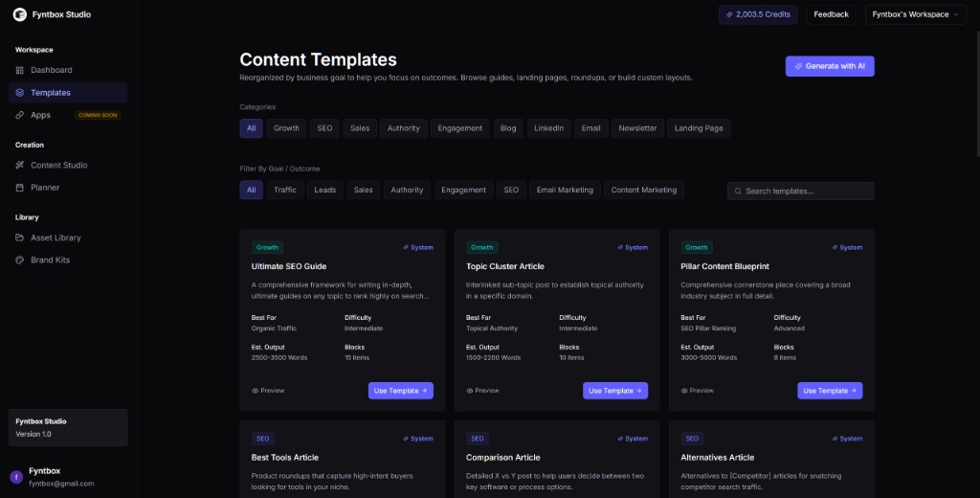Screen dimensions: 980x498
Task: Click the Planner calendar icon
Action: point(19,188)
